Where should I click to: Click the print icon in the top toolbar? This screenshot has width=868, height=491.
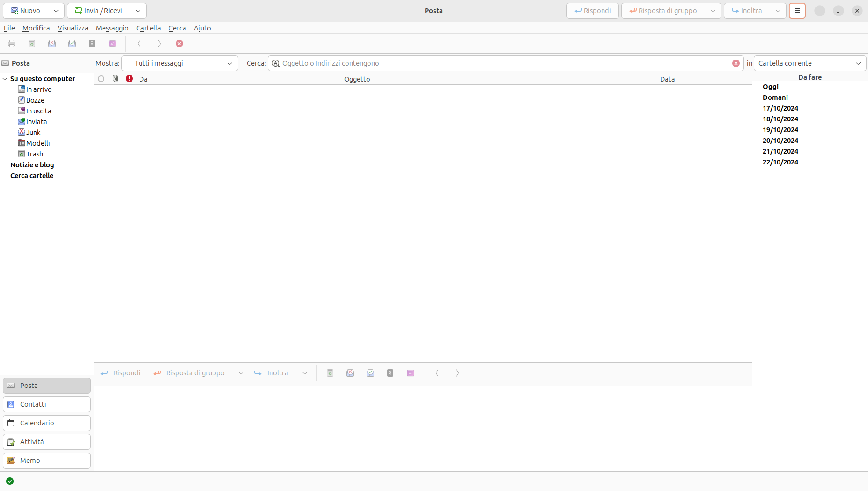[x=12, y=44]
